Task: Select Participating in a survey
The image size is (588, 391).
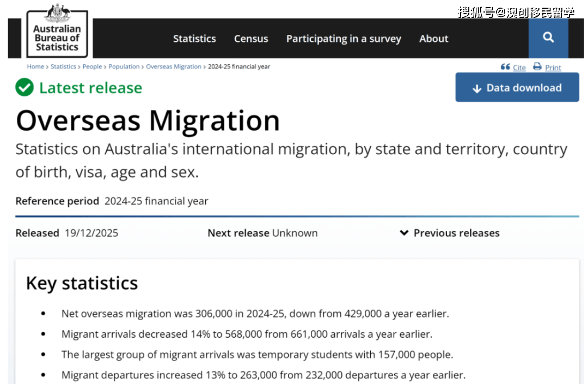Action: coord(344,39)
